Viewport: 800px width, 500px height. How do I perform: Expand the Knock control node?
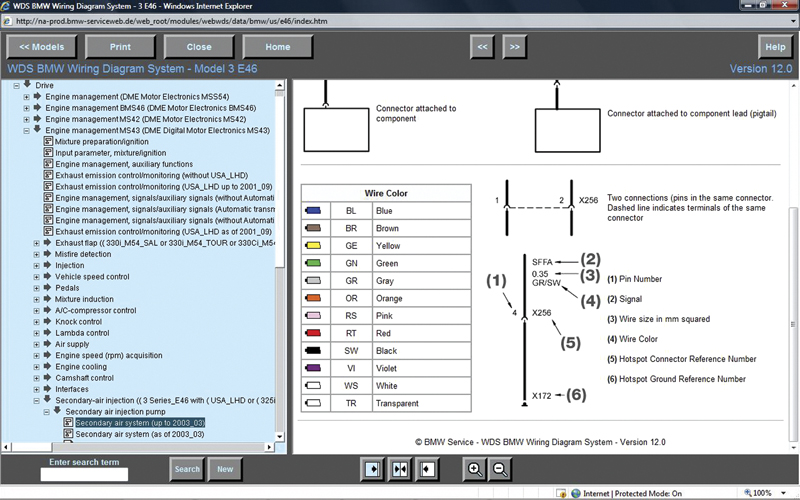tap(37, 321)
